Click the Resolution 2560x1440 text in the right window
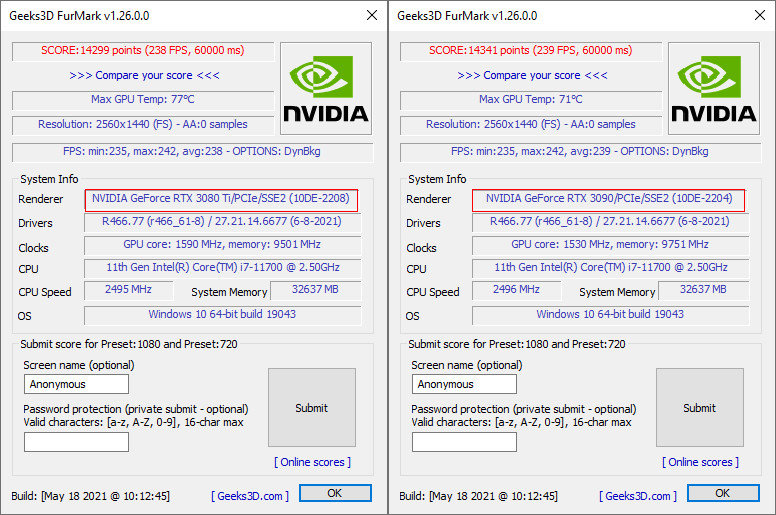The image size is (776, 515). pos(531,124)
